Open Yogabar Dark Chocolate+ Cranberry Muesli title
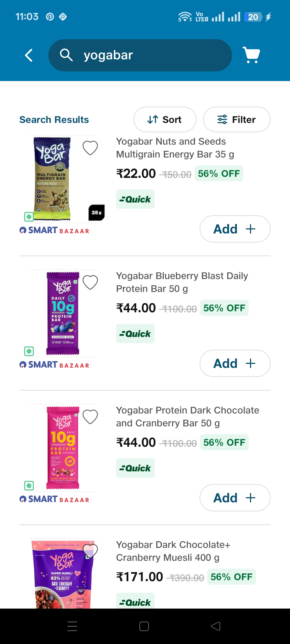 [173, 551]
